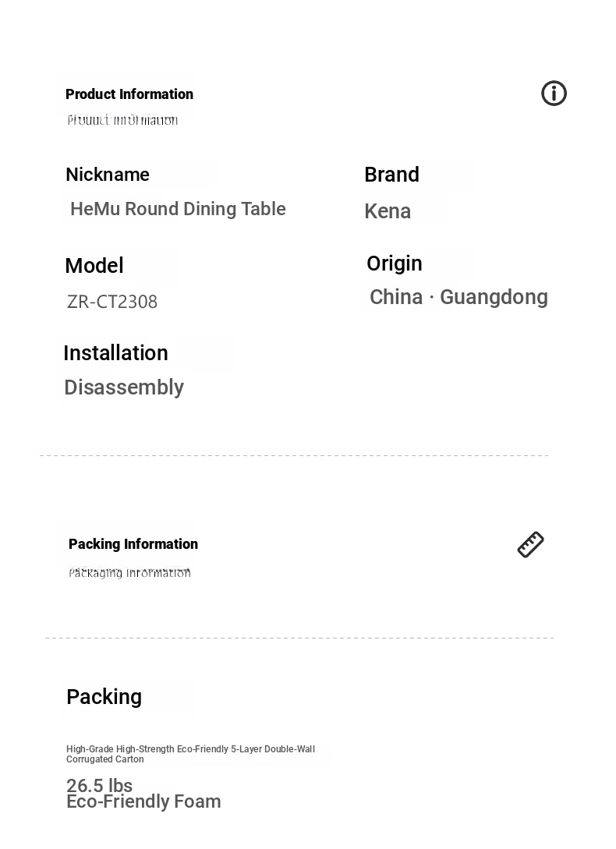The height and width of the screenshot is (849, 616).
Task: Click the Installation label
Action: point(116,353)
